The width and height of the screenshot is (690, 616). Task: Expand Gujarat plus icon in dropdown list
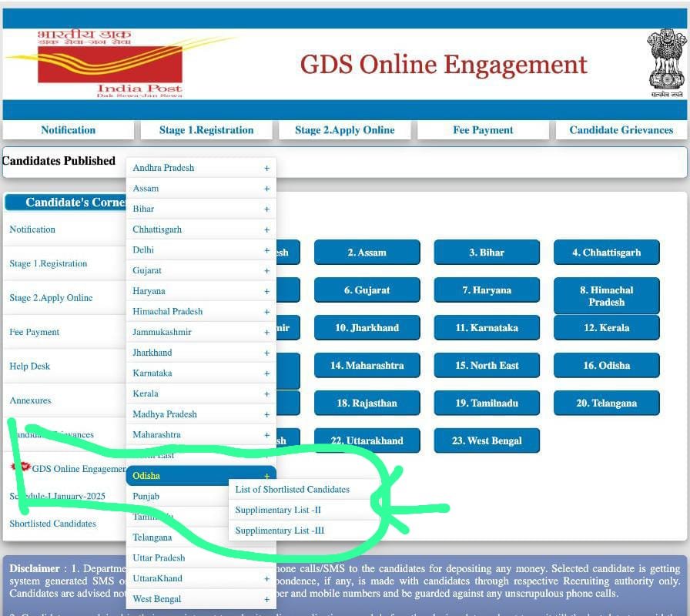coord(266,270)
